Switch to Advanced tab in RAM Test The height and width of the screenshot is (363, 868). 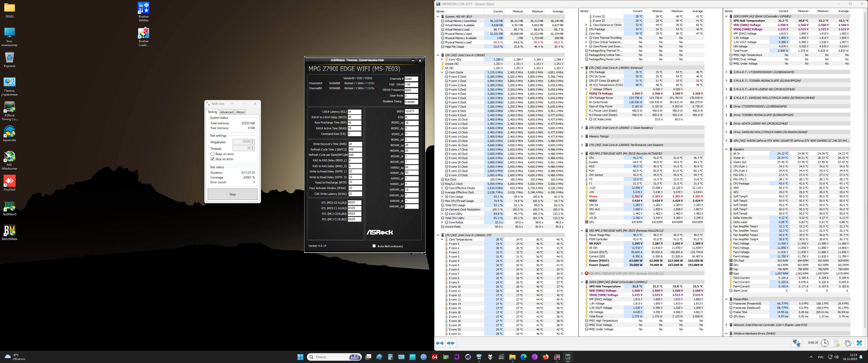(x=226, y=112)
